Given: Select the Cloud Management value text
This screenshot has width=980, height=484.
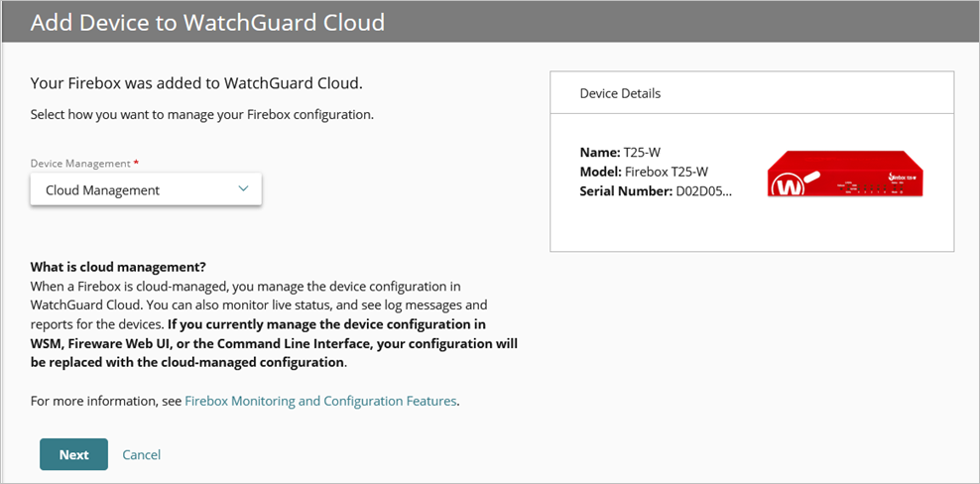Looking at the screenshot, I should [x=102, y=189].
